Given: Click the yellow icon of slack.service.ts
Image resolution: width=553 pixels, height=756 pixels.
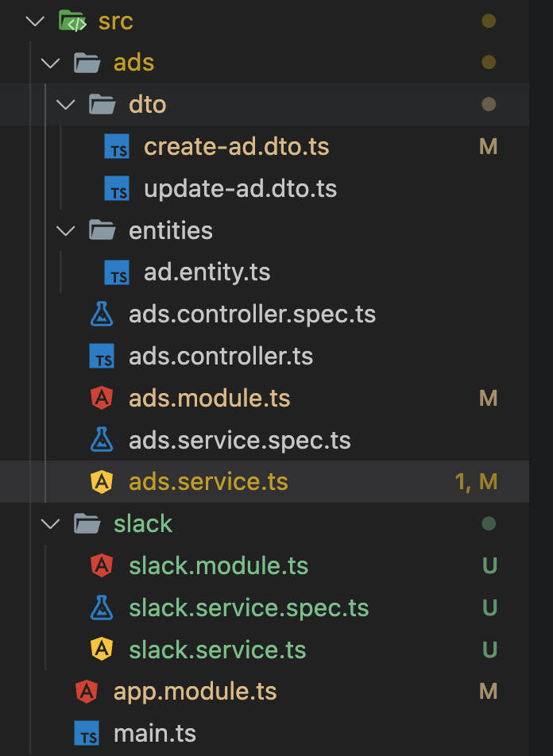Looking at the screenshot, I should point(102,650).
